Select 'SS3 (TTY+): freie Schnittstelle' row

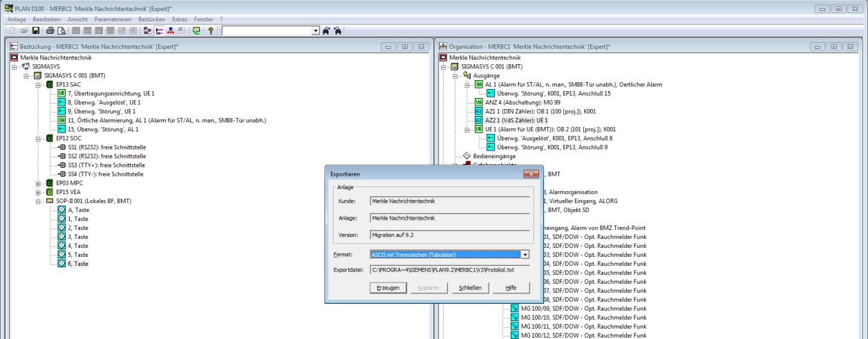tap(106, 165)
